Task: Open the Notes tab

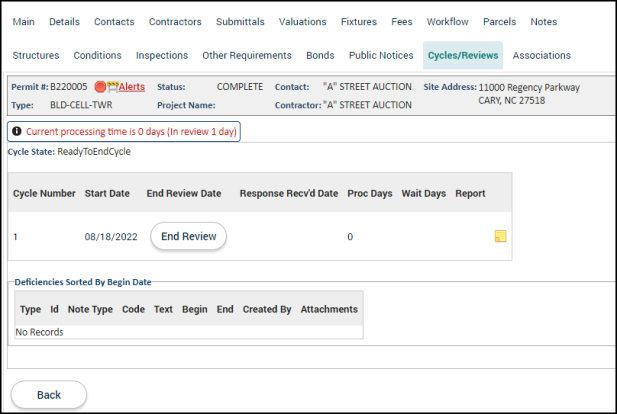Action: [x=544, y=22]
